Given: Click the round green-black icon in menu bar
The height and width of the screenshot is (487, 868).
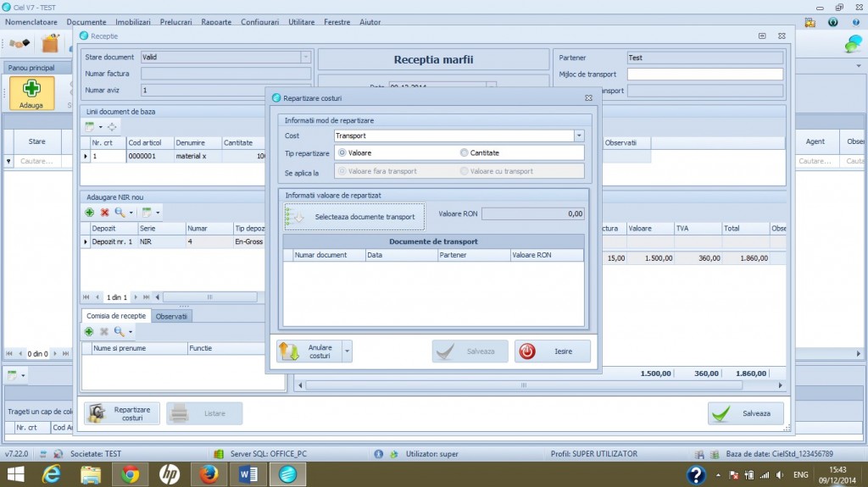Looking at the screenshot, I should tap(832, 22).
